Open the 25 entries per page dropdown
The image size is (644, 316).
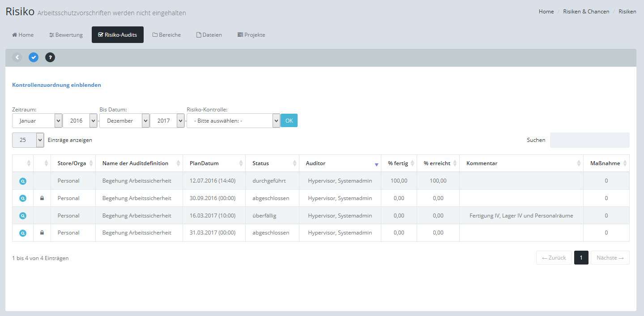pyautogui.click(x=28, y=140)
